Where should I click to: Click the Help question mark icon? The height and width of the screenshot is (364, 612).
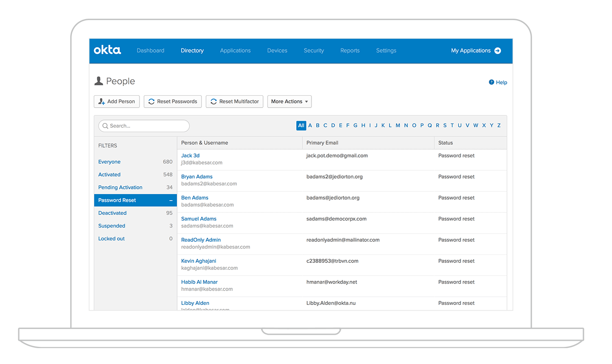(491, 82)
